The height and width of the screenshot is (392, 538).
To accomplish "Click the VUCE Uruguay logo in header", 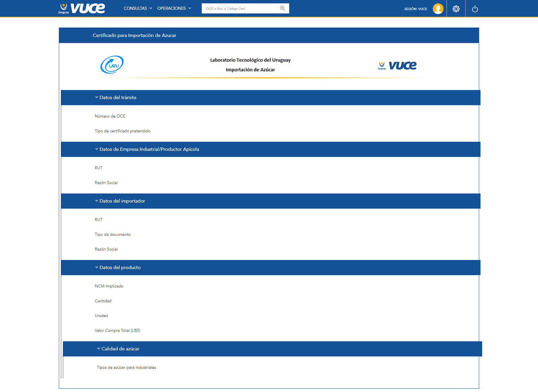I will tap(82, 8).
